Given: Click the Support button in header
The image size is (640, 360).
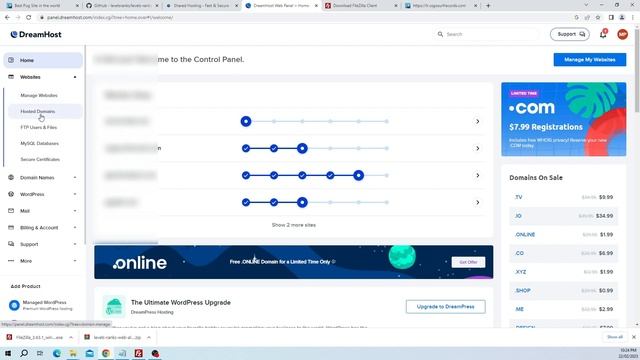Looking at the screenshot, I should tap(570, 34).
